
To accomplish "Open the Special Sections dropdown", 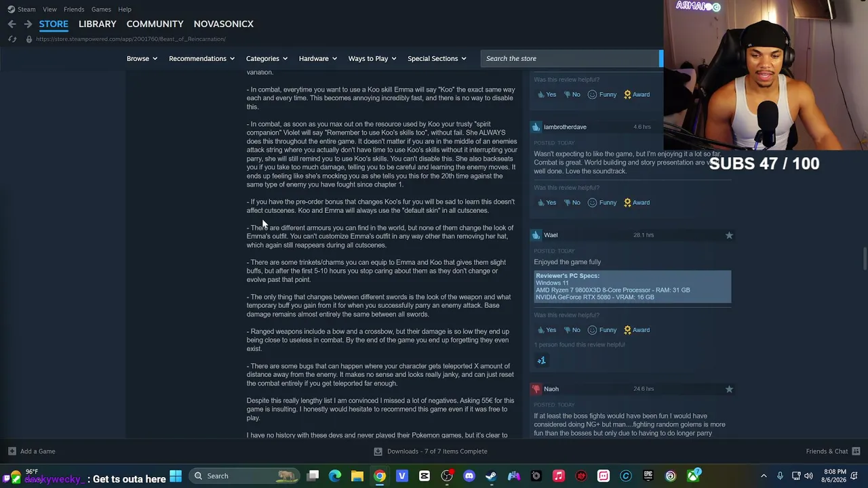I will point(437,58).
